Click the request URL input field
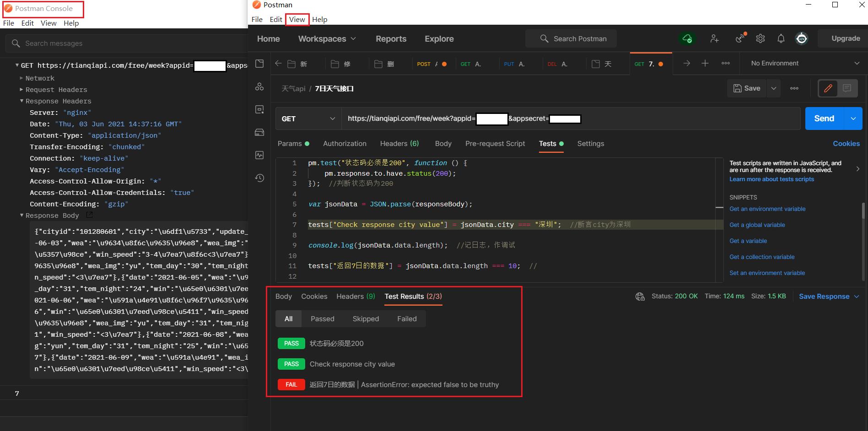 [x=571, y=119]
